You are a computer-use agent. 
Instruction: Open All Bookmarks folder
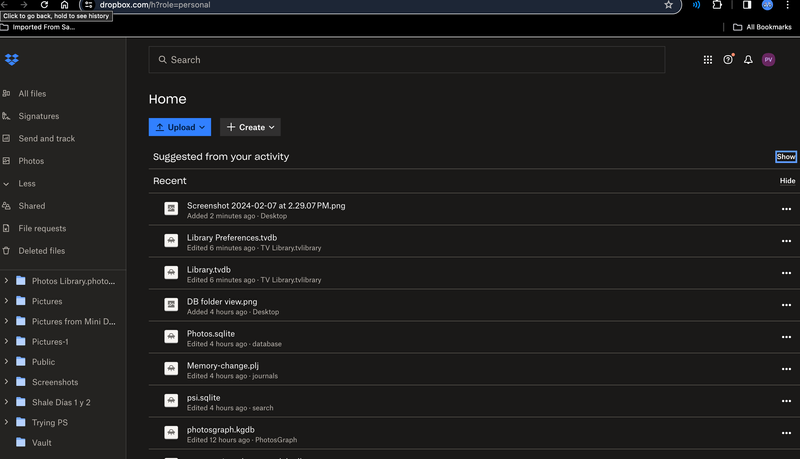click(x=762, y=27)
